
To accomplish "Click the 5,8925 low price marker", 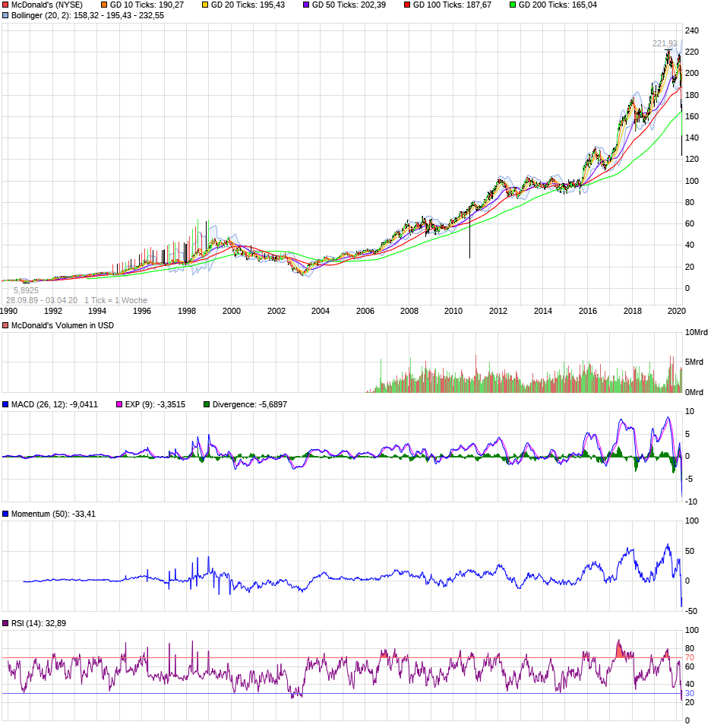I will (26, 290).
